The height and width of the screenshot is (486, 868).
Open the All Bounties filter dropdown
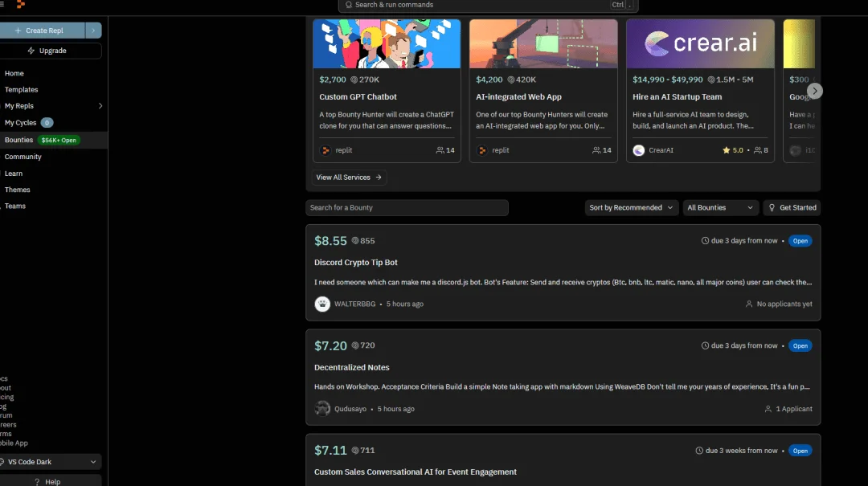[x=720, y=207]
